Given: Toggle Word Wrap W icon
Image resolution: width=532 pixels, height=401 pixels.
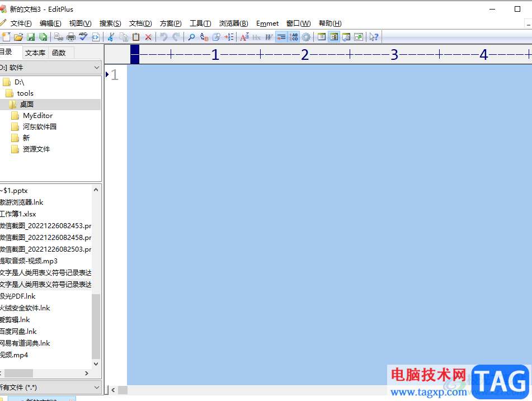Looking at the screenshot, I should point(269,37).
